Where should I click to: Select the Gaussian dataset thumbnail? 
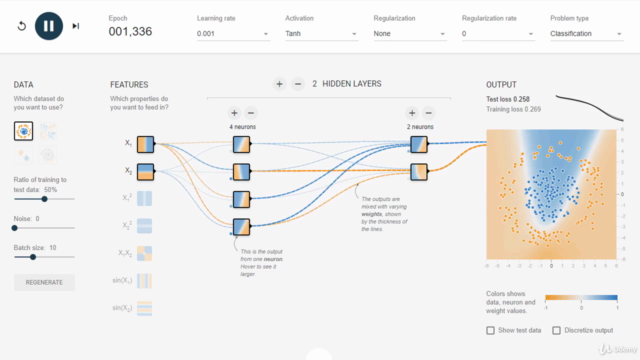tap(23, 155)
